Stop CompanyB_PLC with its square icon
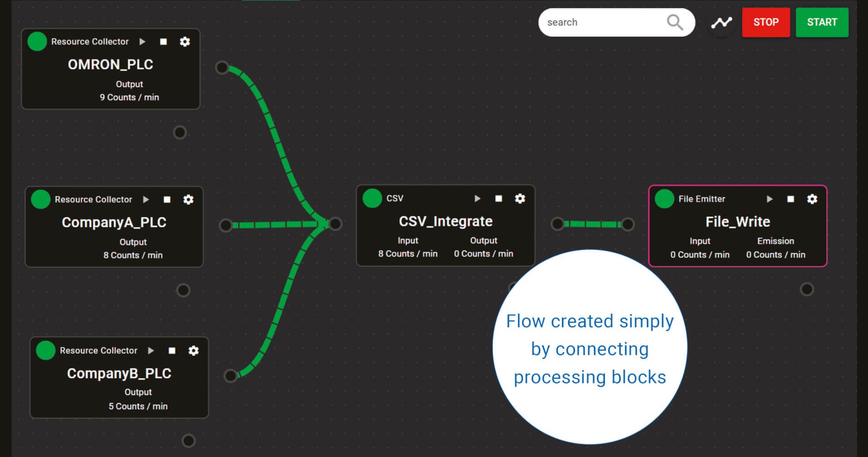 point(172,350)
